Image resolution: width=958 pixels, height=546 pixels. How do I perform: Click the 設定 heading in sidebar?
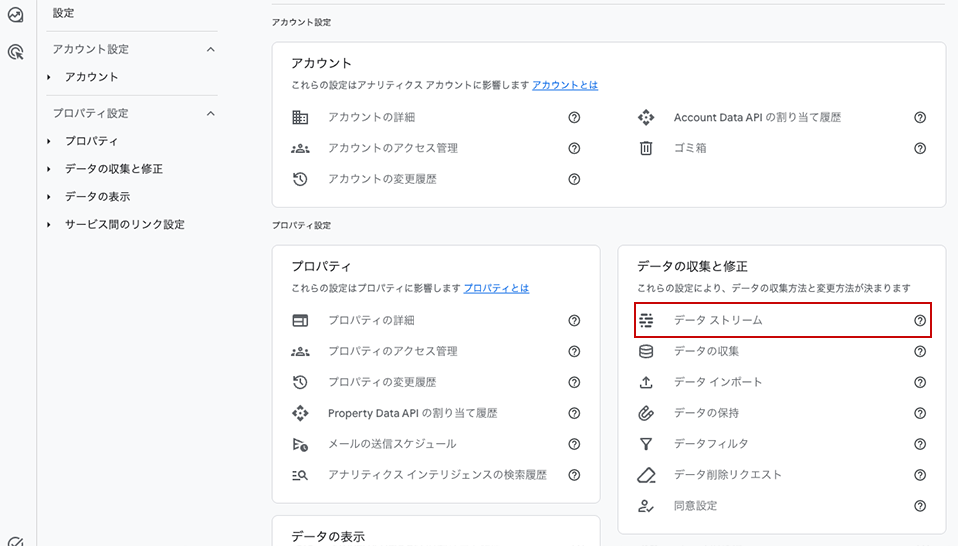point(64,13)
